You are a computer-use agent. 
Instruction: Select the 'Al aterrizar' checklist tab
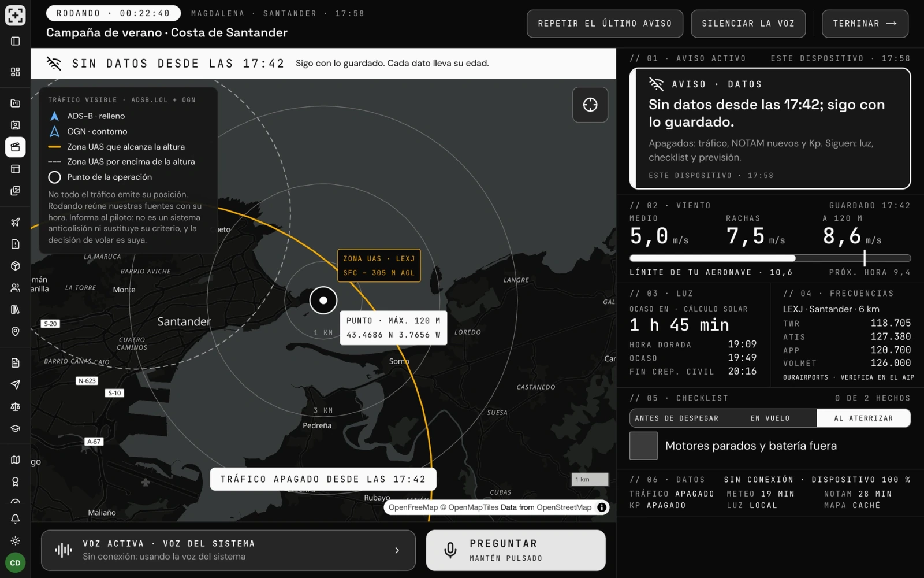[x=863, y=418]
